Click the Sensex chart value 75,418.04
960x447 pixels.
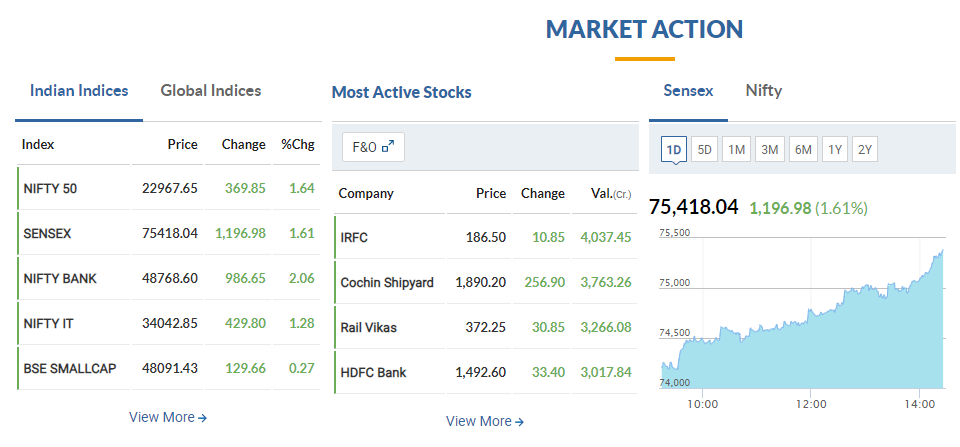(694, 207)
